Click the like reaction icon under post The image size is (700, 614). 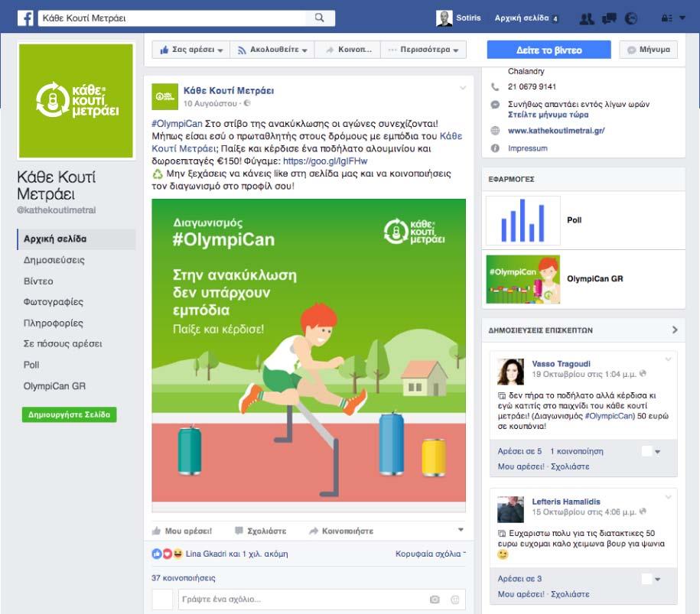pyautogui.click(x=157, y=554)
